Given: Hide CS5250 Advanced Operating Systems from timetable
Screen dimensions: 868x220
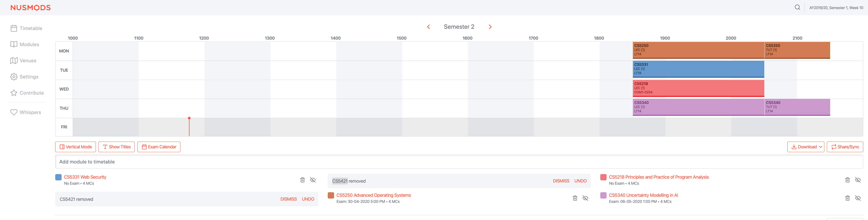Looking at the screenshot, I should pyautogui.click(x=585, y=198).
